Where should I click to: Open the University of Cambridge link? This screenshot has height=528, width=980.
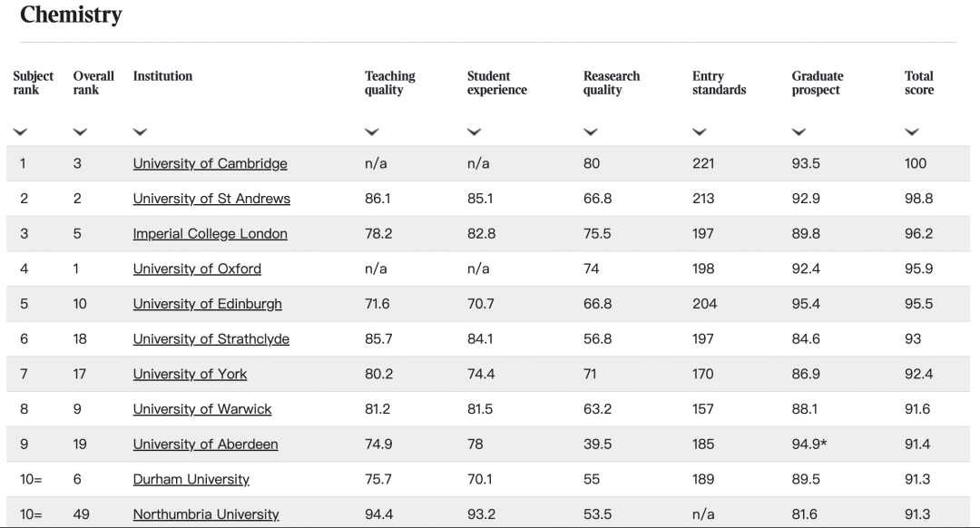click(210, 164)
